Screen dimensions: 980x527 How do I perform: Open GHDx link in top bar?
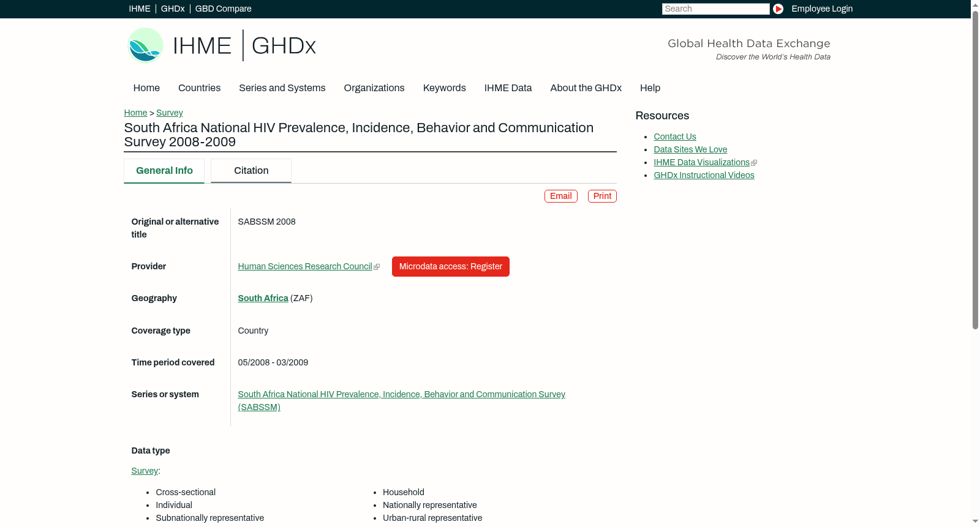(173, 9)
